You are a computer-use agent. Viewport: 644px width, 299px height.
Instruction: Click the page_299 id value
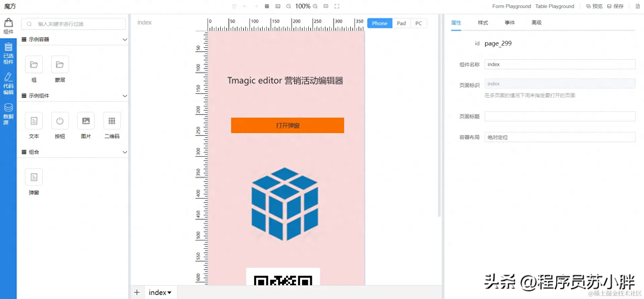pyautogui.click(x=498, y=44)
